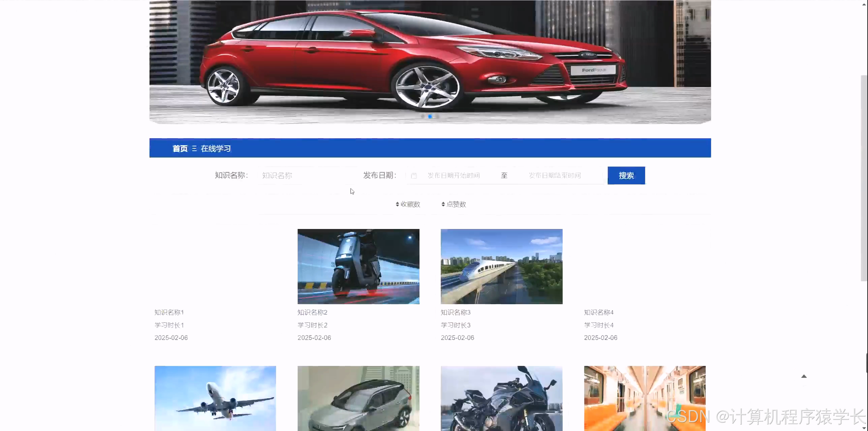Open the red Ford car banner image

point(430,62)
